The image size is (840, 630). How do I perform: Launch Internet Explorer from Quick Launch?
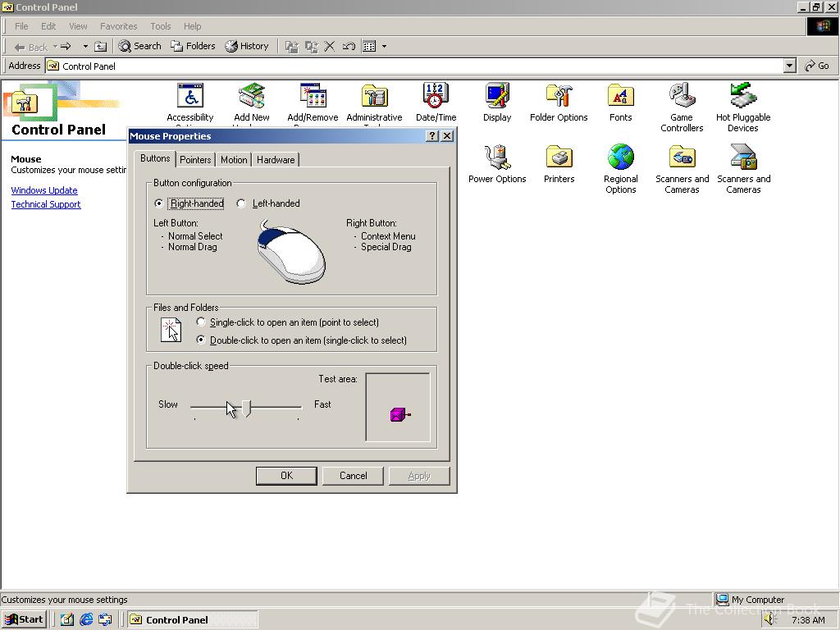pyautogui.click(x=85, y=620)
